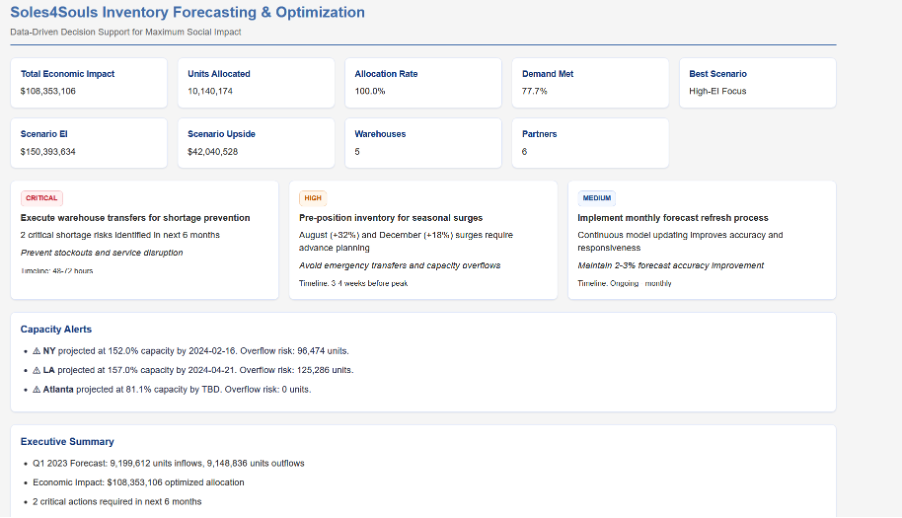Click the orange HIGH priority badge
Image resolution: width=902 pixels, height=518 pixels.
tap(313, 198)
